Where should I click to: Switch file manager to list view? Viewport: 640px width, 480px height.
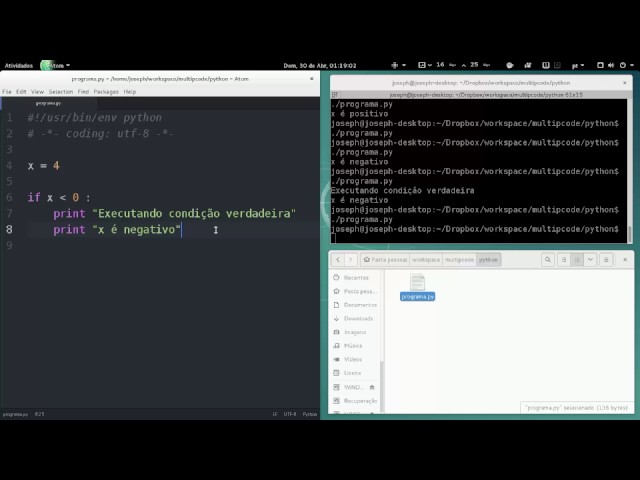pyautogui.click(x=564, y=260)
